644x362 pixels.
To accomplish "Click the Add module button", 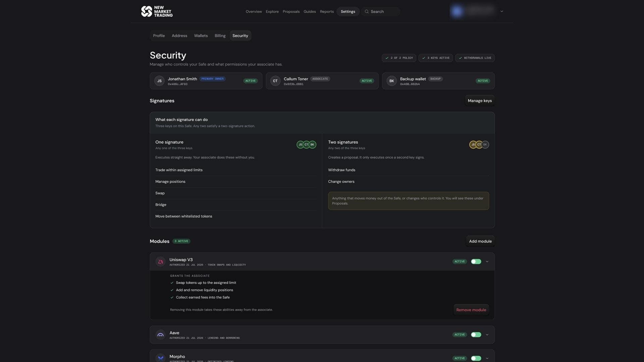I will click(x=480, y=241).
